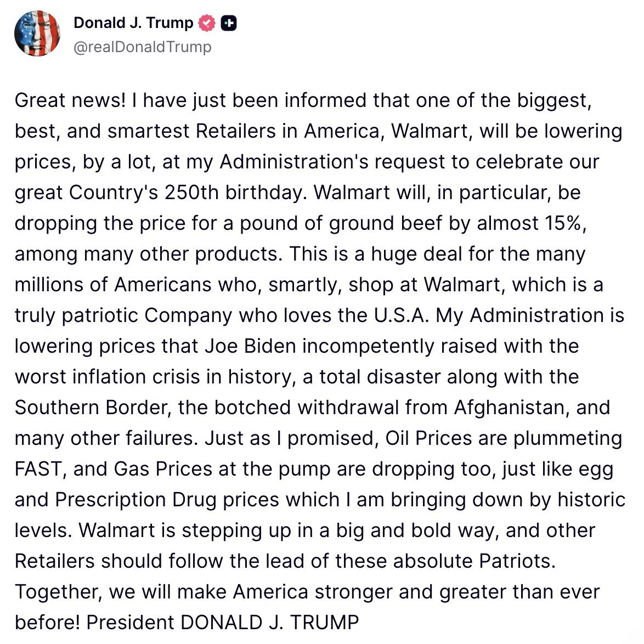Click the 'U.S.A.' text in the post
The image size is (644, 644).
(402, 315)
